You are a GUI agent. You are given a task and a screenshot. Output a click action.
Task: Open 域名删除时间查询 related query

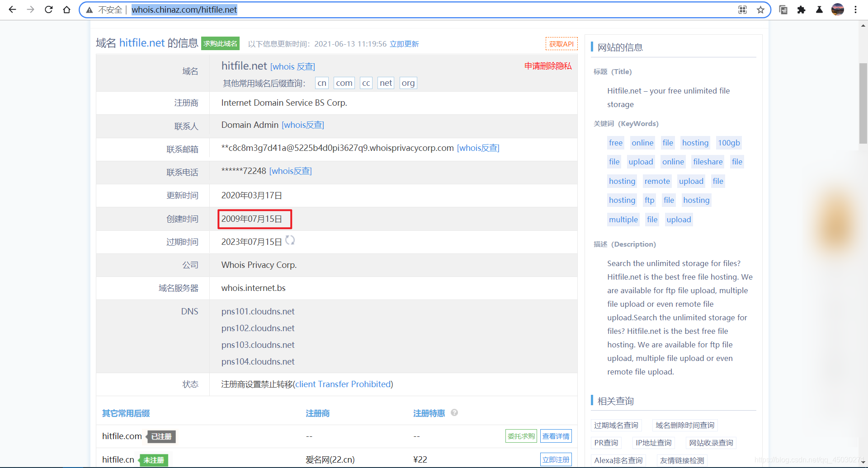(x=685, y=425)
